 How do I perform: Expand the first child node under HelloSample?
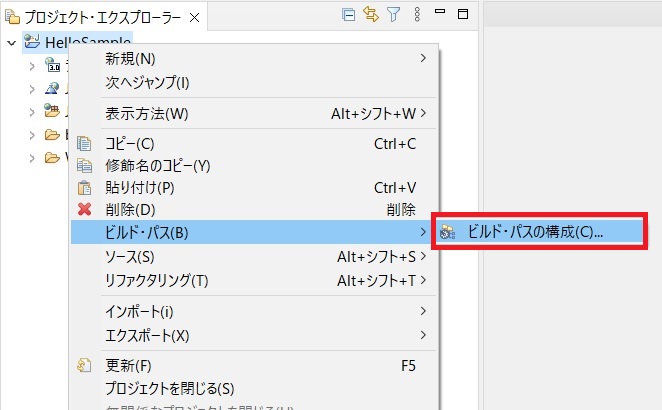pyautogui.click(x=32, y=65)
